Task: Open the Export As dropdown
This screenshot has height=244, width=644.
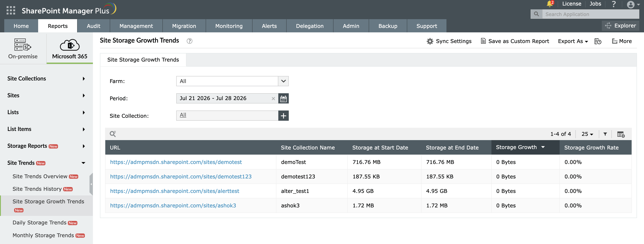Action: click(573, 41)
